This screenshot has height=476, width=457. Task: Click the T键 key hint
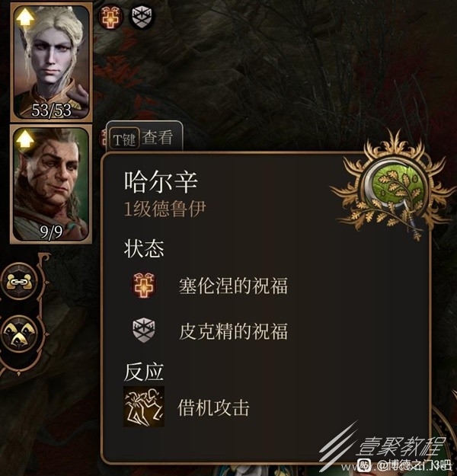tap(124, 139)
